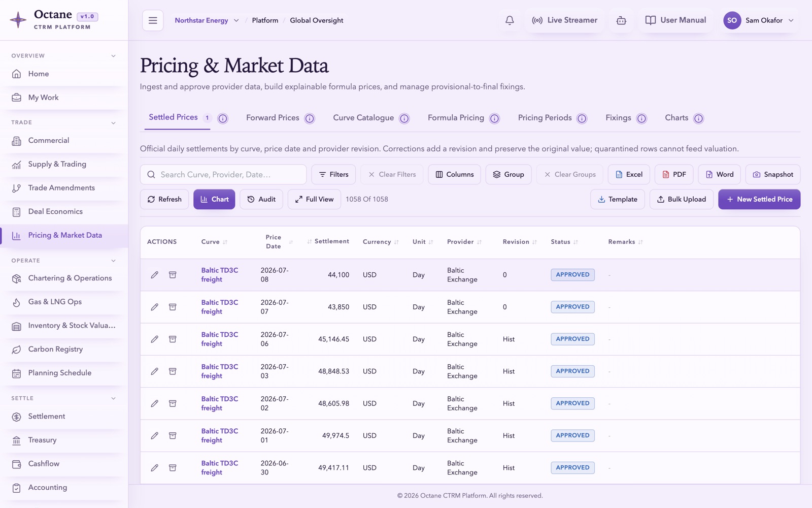Switch to the Formula Pricing tab

click(456, 118)
